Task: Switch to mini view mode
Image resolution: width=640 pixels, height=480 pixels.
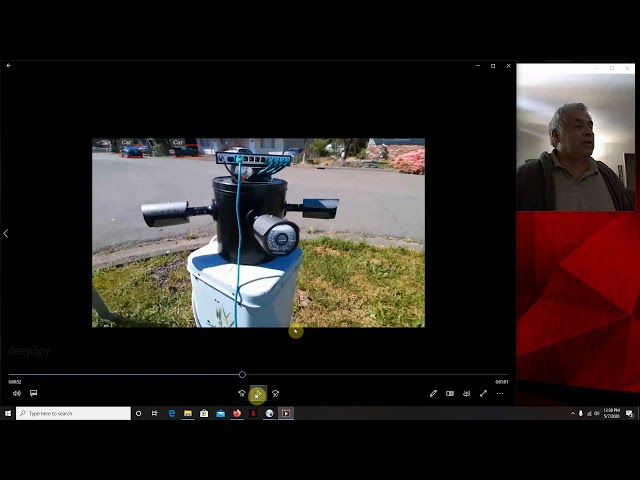Action: [450, 393]
